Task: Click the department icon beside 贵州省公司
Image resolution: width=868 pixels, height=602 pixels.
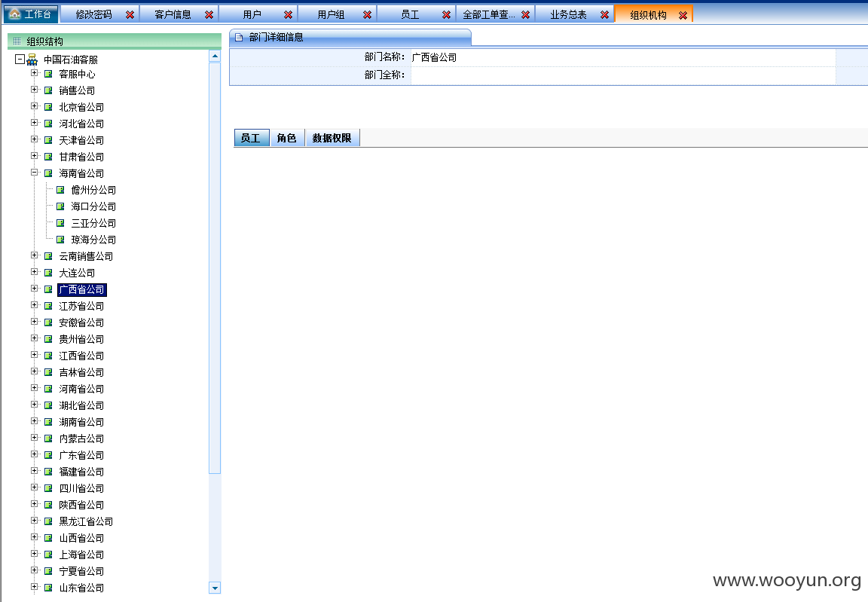Action: [48, 339]
